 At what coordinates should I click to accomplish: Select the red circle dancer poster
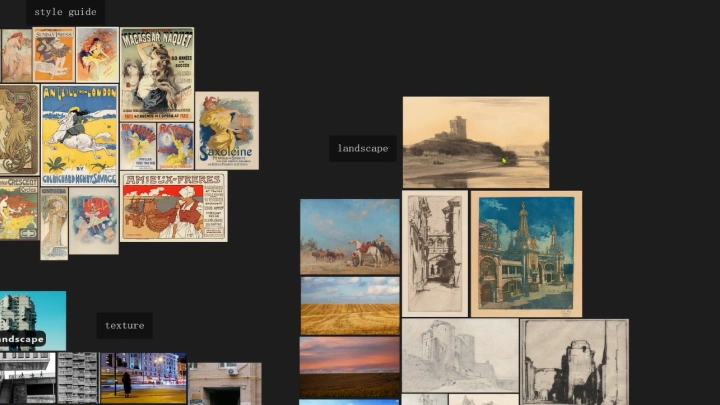click(94, 221)
